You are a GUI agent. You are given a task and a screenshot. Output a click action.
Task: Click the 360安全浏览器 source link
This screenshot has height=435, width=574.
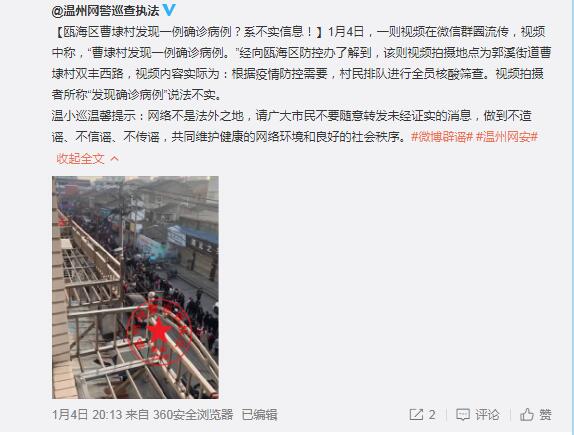pyautogui.click(x=193, y=414)
